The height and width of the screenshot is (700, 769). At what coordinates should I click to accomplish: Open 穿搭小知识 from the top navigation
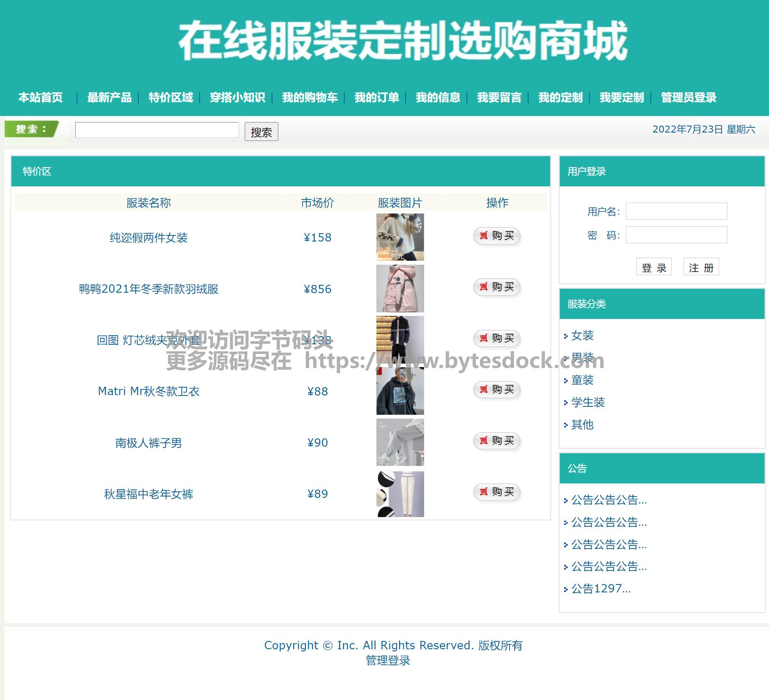coord(237,98)
